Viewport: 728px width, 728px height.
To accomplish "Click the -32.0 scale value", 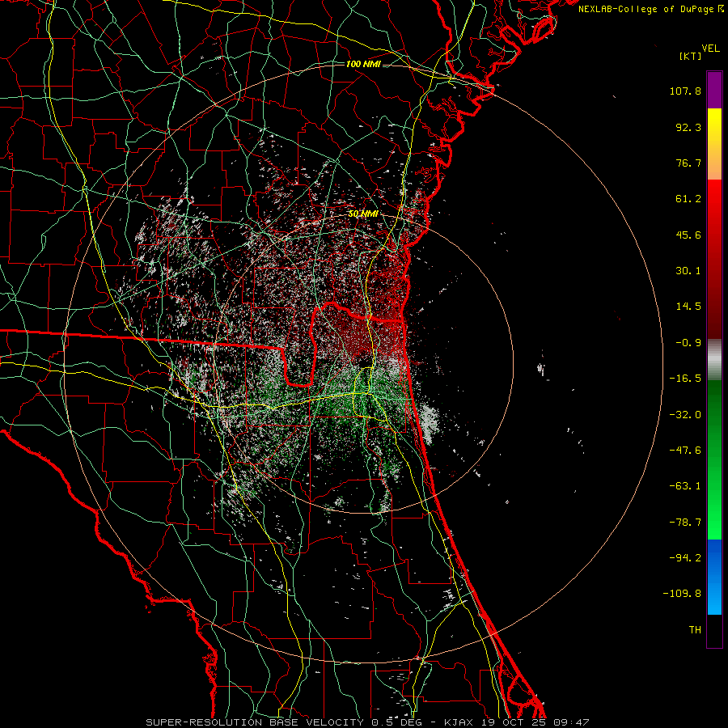I will pyautogui.click(x=685, y=415).
